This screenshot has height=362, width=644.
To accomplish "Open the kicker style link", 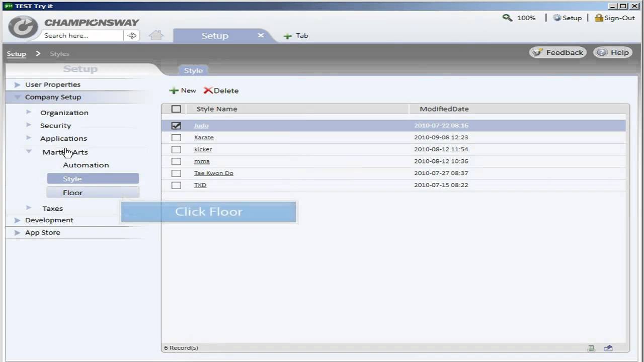I will (203, 149).
